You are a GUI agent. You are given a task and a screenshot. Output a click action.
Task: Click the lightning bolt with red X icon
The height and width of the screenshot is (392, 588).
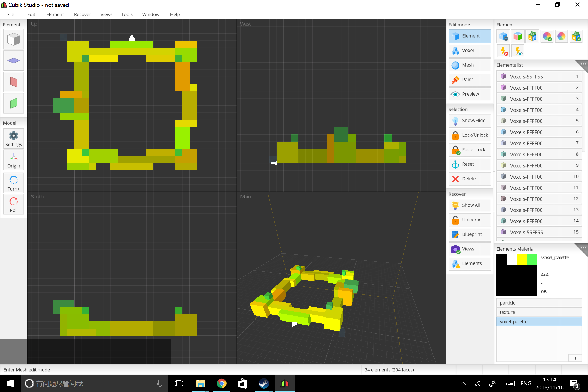(x=504, y=51)
